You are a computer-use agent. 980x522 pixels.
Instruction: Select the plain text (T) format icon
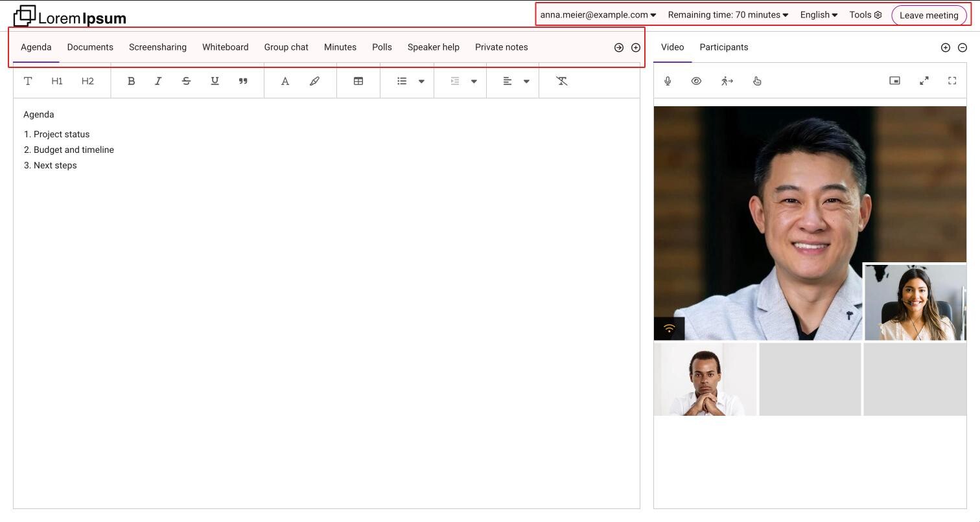[x=28, y=81]
